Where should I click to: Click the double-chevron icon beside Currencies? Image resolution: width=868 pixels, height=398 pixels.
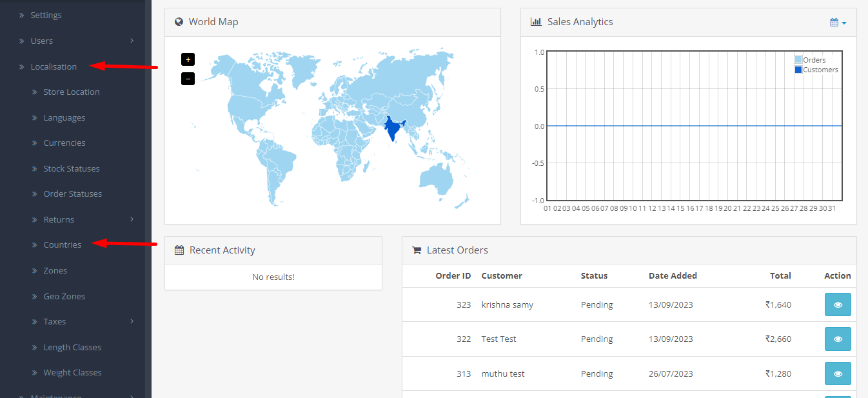(x=35, y=143)
